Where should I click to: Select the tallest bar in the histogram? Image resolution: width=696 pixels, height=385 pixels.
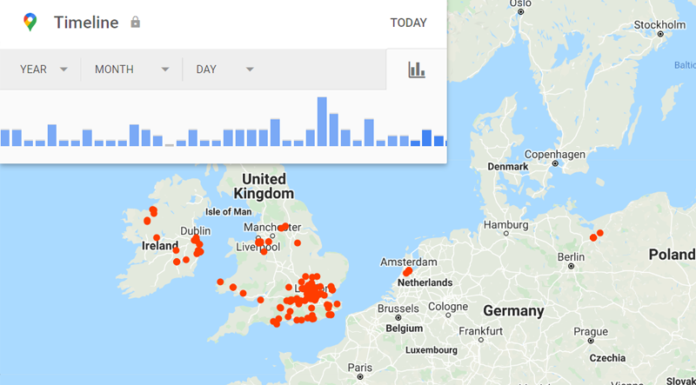(322, 122)
